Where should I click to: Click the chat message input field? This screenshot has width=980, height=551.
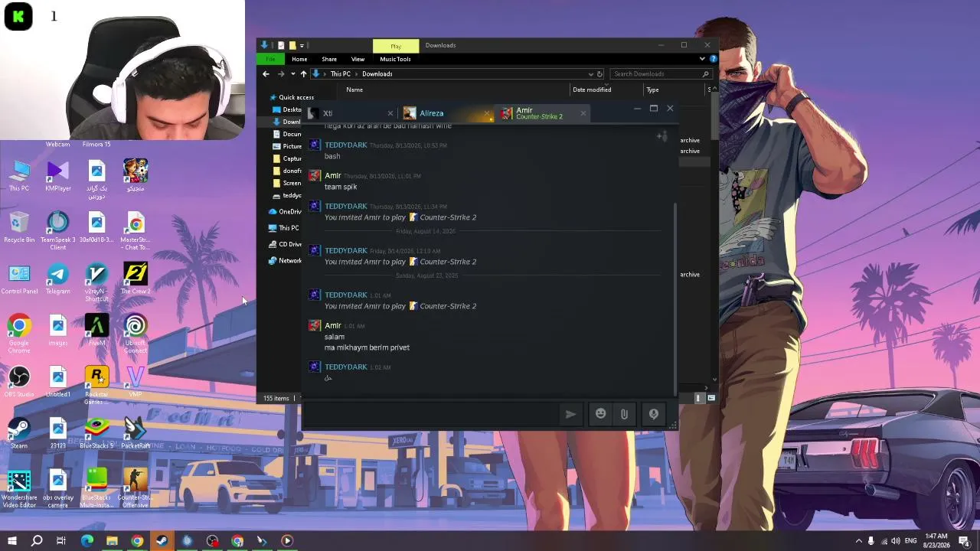[431, 414]
